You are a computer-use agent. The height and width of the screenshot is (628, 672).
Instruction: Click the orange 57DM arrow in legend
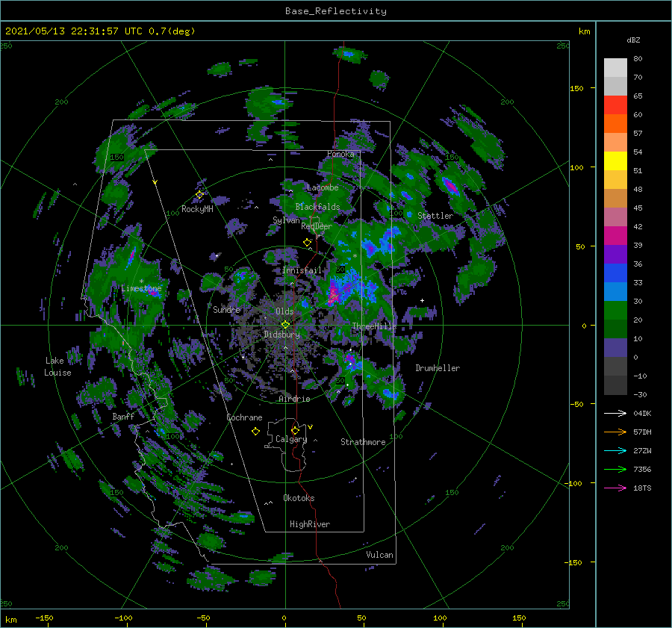coord(615,432)
